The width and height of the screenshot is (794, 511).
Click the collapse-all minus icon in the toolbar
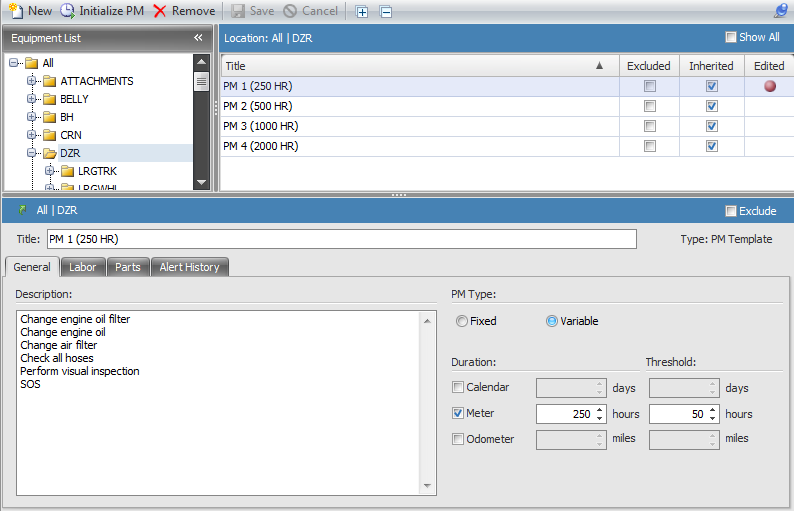(x=386, y=12)
